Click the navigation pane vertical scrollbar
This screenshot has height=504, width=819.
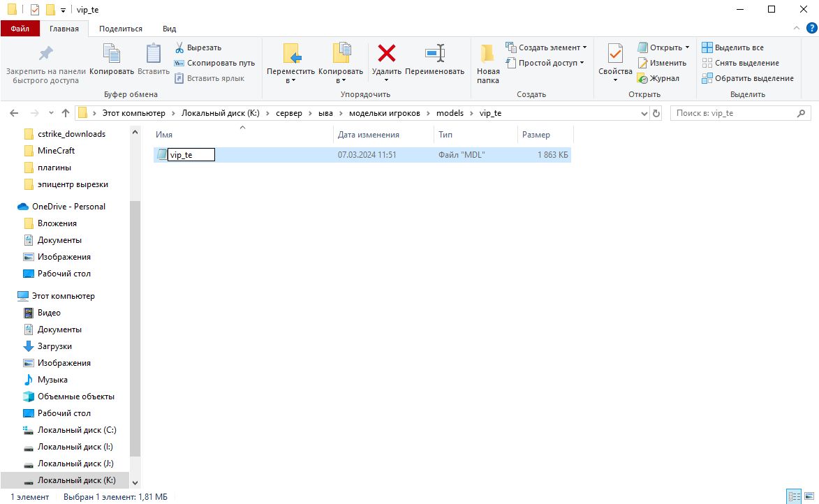(135, 335)
